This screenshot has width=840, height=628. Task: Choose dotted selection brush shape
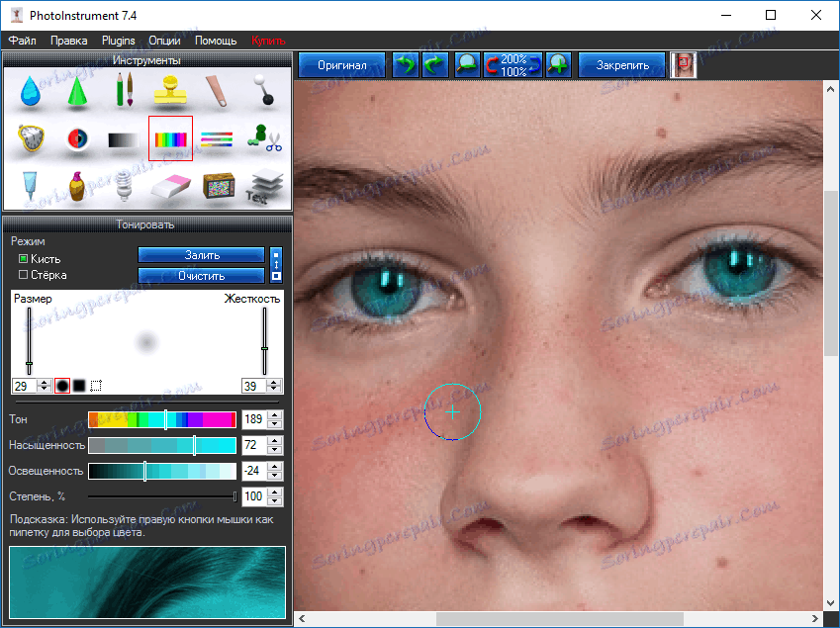(96, 386)
